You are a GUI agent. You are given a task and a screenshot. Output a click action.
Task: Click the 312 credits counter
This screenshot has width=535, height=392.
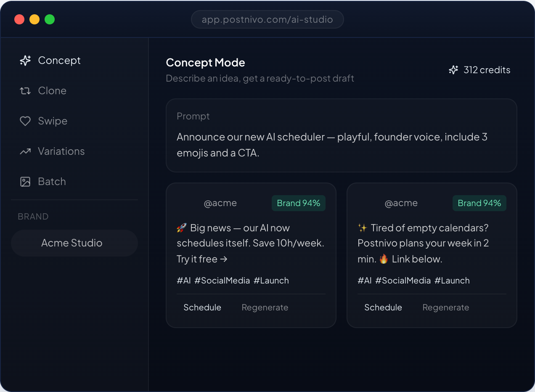click(479, 70)
